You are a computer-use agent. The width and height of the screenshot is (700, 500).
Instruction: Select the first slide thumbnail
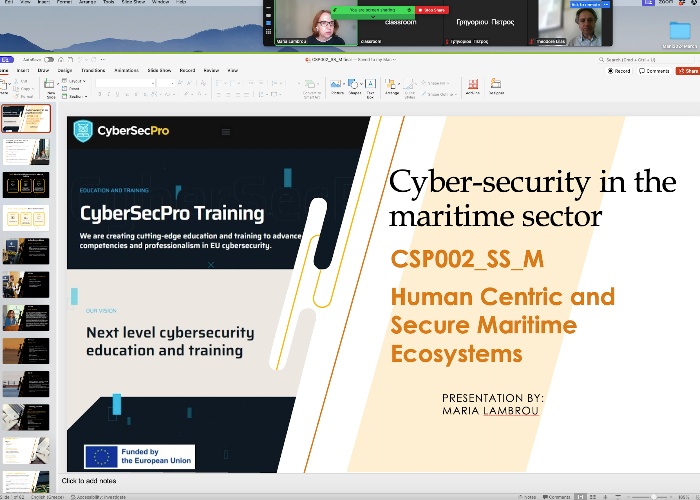point(26,119)
